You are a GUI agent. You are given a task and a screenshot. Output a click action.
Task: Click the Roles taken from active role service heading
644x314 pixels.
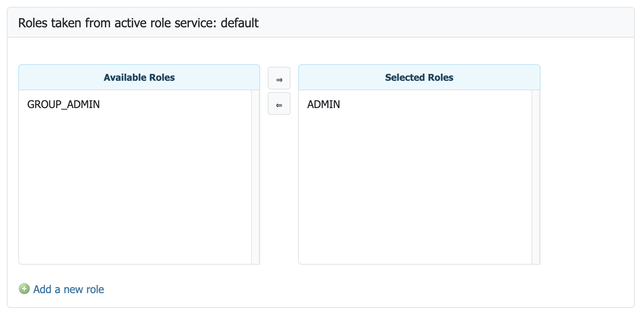coord(138,23)
